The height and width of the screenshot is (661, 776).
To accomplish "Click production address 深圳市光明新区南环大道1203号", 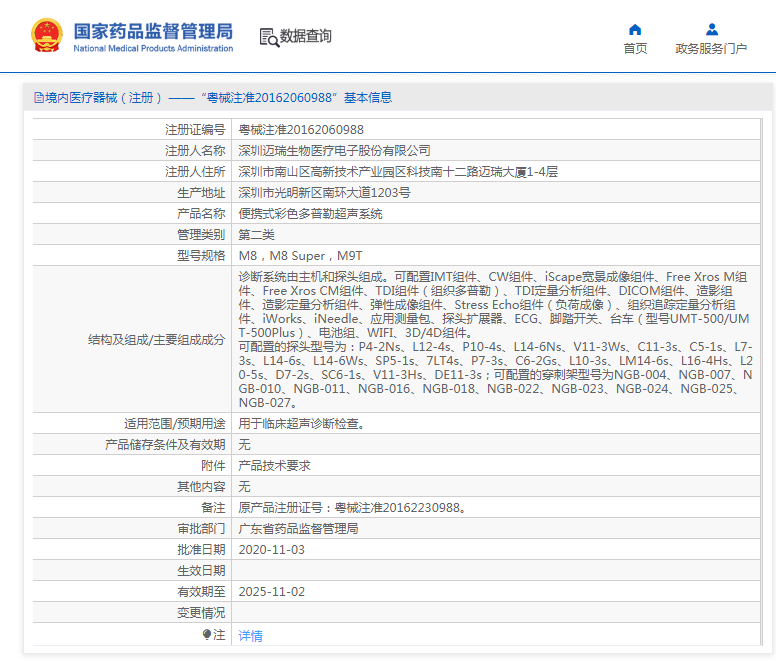I will coord(324,192).
